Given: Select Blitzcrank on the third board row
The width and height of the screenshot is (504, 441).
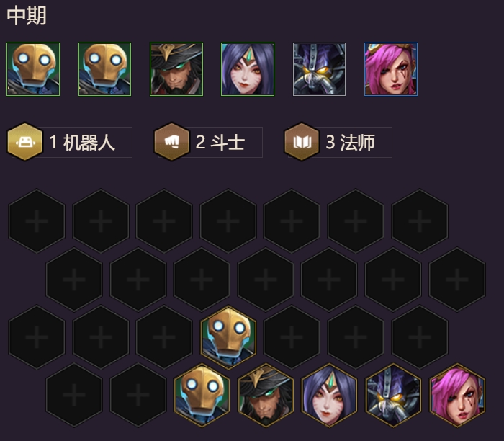Looking at the screenshot, I should (x=228, y=337).
